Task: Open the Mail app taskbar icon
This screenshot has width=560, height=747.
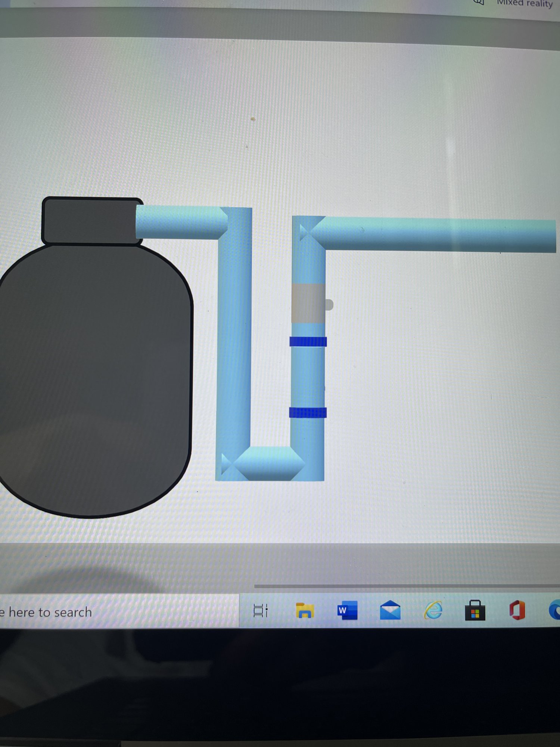Action: point(390,610)
